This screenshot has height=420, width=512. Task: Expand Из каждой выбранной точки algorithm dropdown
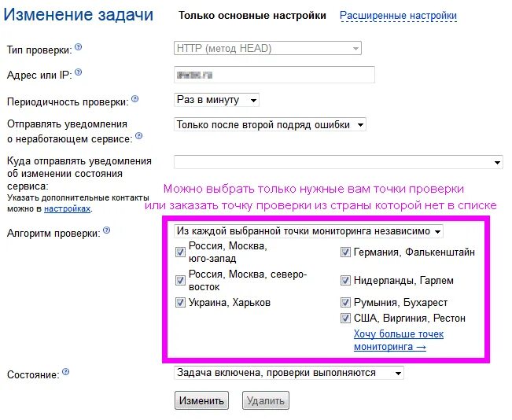[308, 231]
